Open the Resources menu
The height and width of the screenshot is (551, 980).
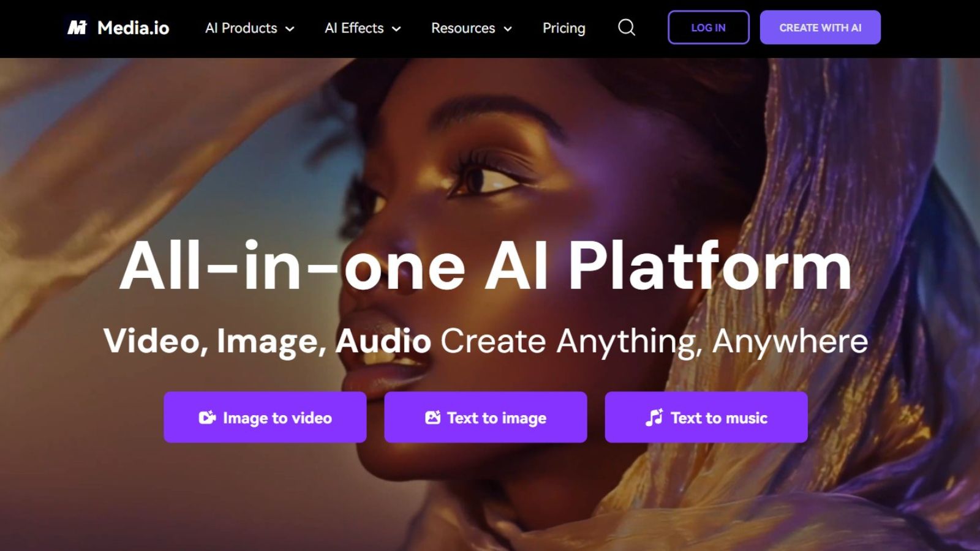tap(472, 28)
